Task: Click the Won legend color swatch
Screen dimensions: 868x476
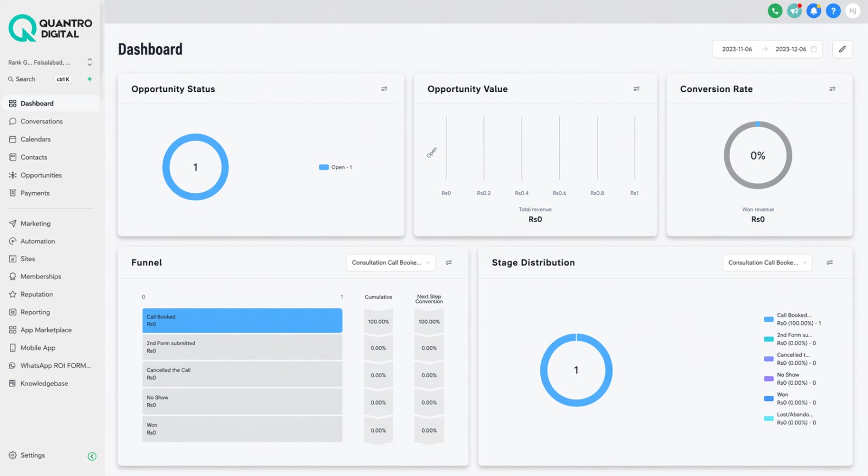Action: click(x=769, y=398)
